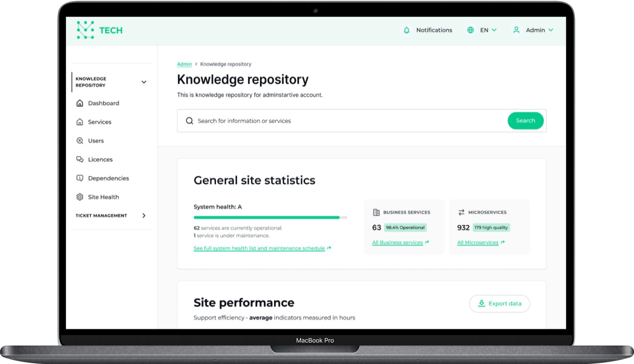Click the magnifier icon in search bar
The width and height of the screenshot is (634, 364).
click(x=189, y=121)
